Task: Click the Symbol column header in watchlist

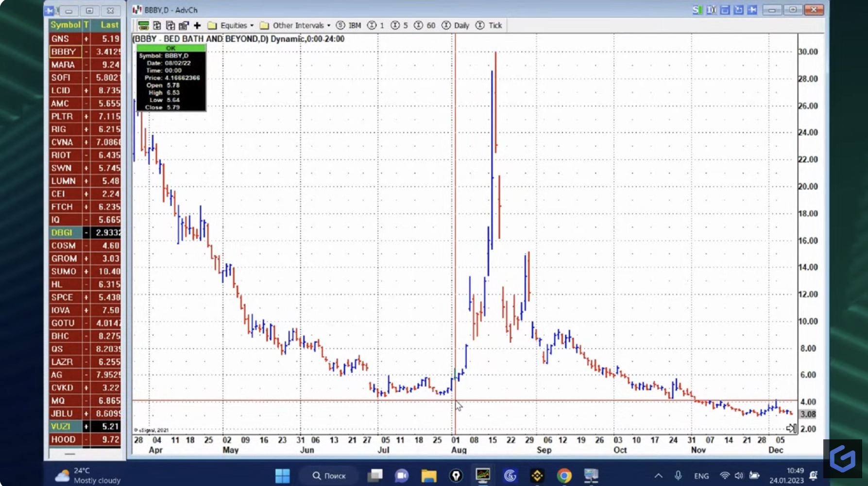Action: pyautogui.click(x=65, y=25)
